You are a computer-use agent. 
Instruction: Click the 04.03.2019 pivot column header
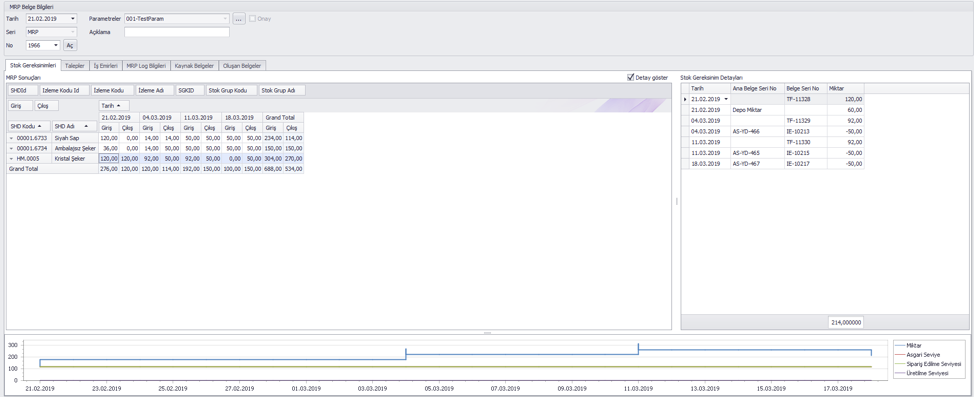160,117
